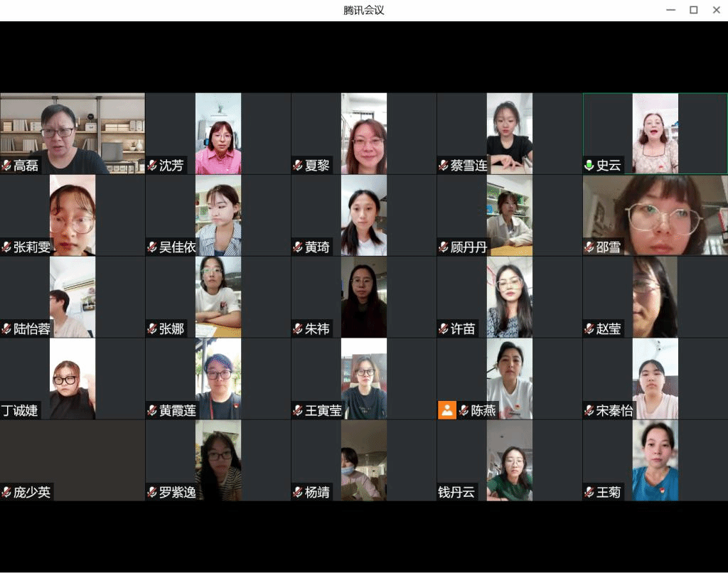
Task: Click the name label 王寅莹
Action: pyautogui.click(x=323, y=410)
